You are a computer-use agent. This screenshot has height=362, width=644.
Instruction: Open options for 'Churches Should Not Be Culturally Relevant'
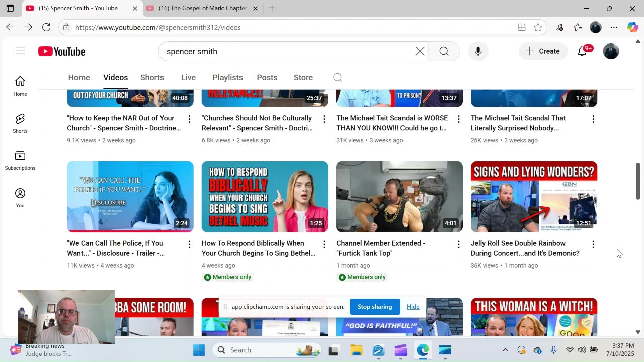coord(324,119)
